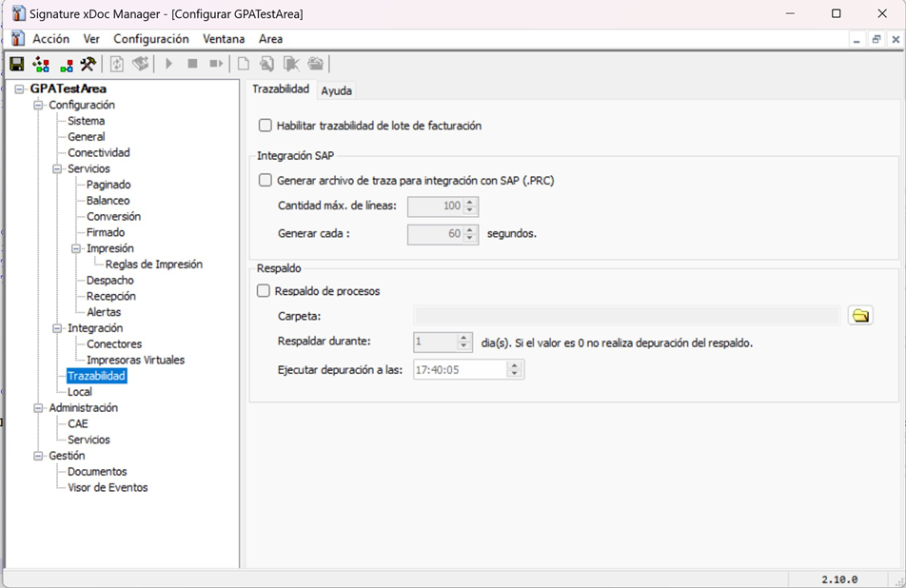Click the greyed document search toolbar icon

coord(266,64)
